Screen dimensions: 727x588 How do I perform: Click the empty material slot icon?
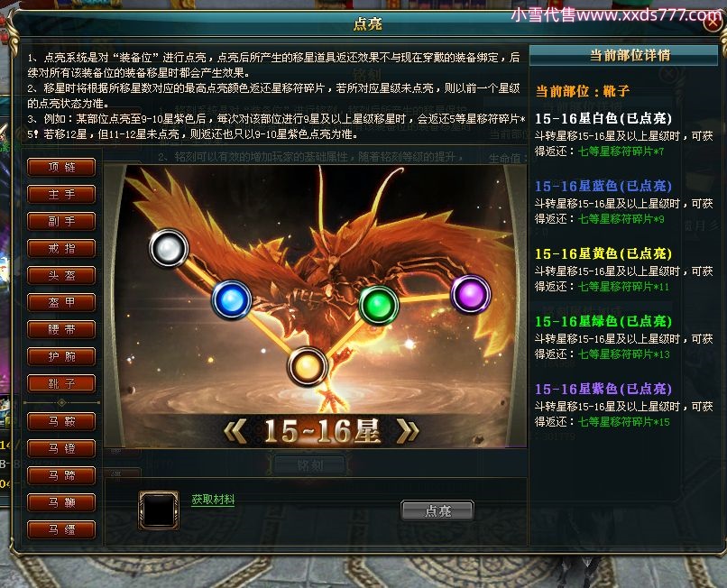(159, 510)
